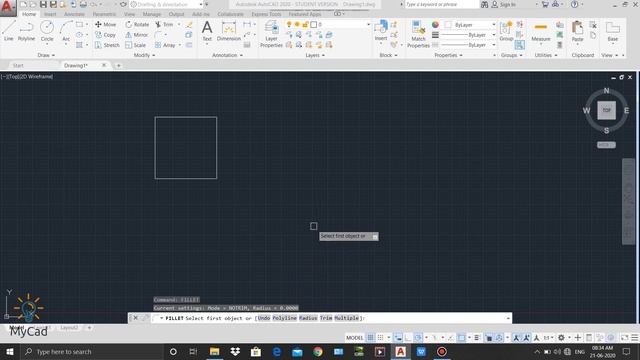Open File Explorer from the taskbar
The height and width of the screenshot is (360, 640).
pyautogui.click(x=214, y=351)
